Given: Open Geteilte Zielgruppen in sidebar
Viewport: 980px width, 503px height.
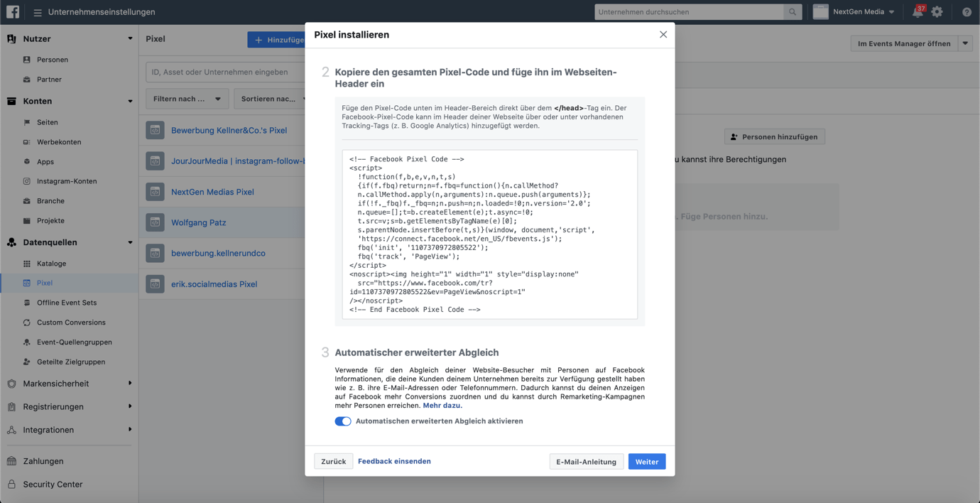Looking at the screenshot, I should coord(71,362).
